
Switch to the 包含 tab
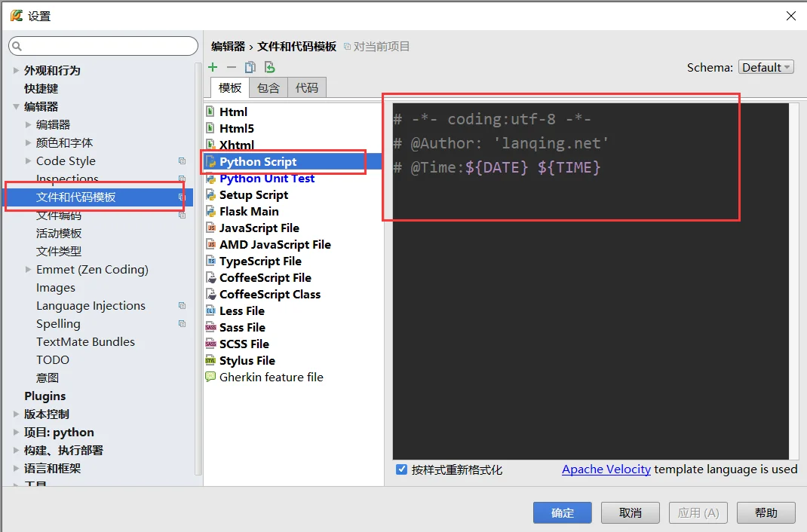pyautogui.click(x=268, y=87)
